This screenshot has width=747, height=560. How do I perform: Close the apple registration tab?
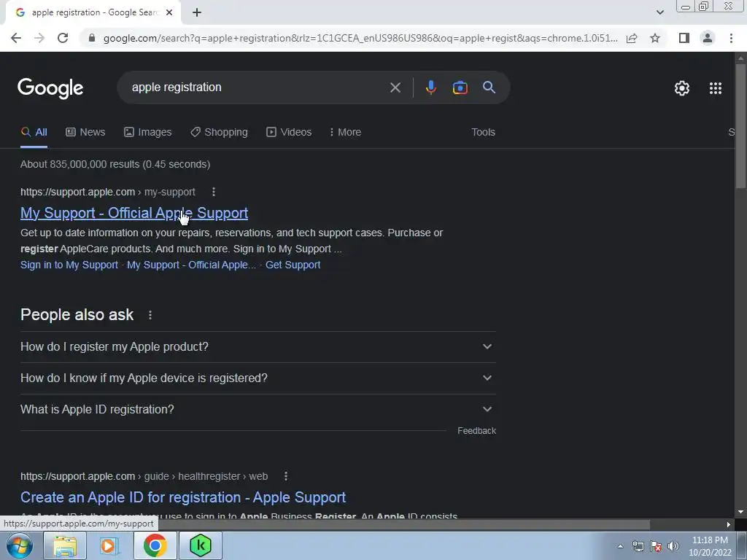(x=169, y=12)
